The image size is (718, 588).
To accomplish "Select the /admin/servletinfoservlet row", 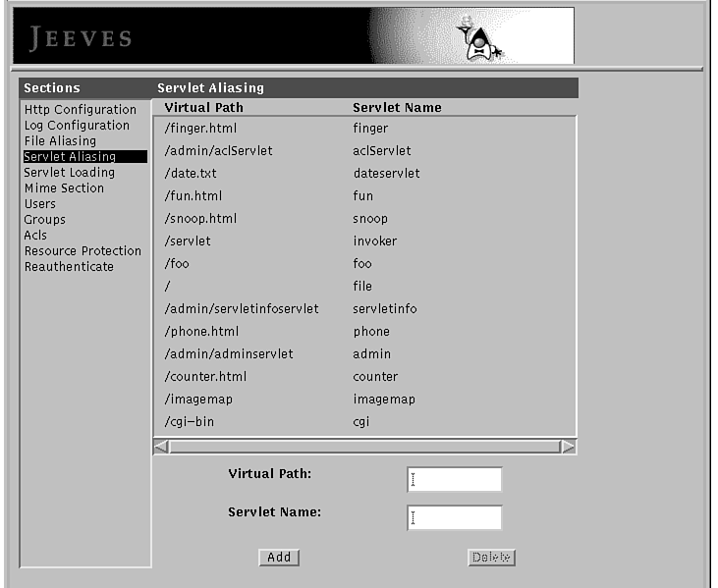I will (363, 309).
